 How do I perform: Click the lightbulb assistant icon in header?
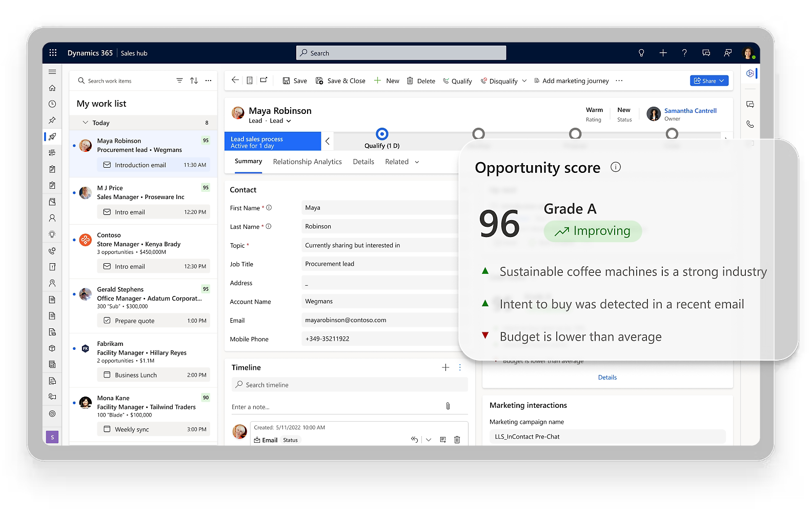(641, 53)
